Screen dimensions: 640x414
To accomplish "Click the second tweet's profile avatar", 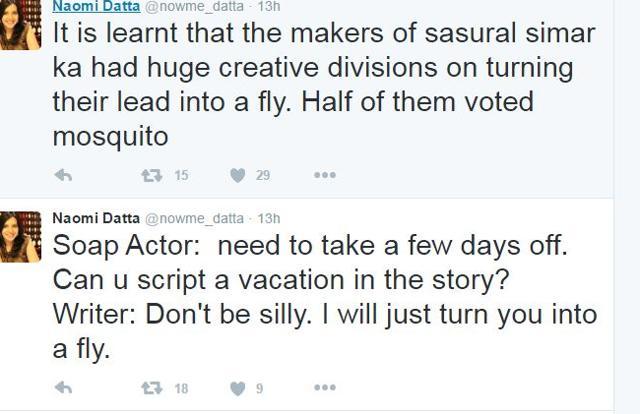I will pyautogui.click(x=20, y=237).
